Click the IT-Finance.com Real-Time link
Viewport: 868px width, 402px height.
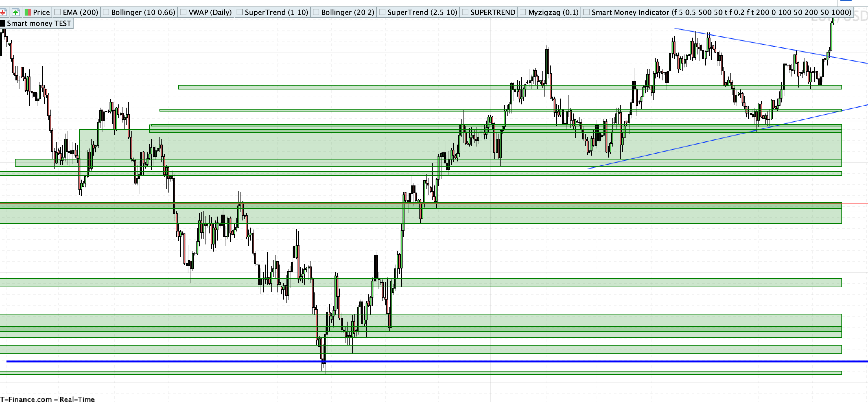tap(47, 399)
